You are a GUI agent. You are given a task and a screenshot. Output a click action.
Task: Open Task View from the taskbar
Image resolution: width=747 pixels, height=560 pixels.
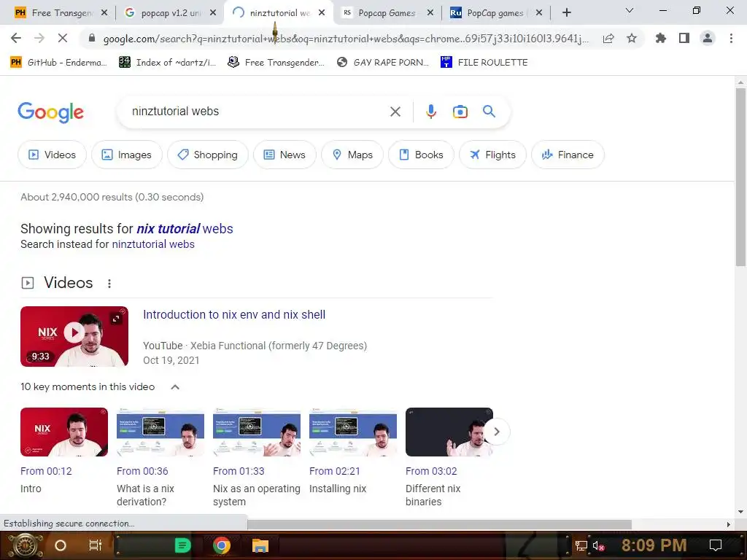pyautogui.click(x=96, y=545)
